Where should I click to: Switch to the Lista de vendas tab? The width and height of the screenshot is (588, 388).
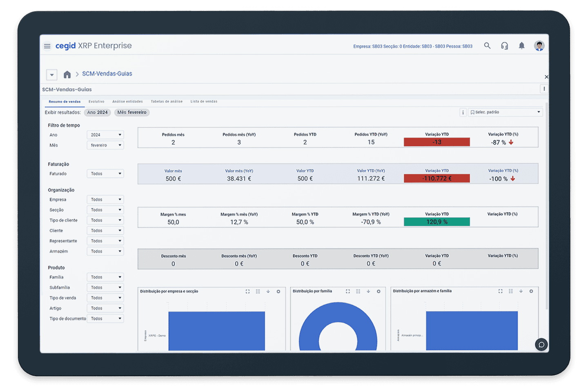[204, 102]
